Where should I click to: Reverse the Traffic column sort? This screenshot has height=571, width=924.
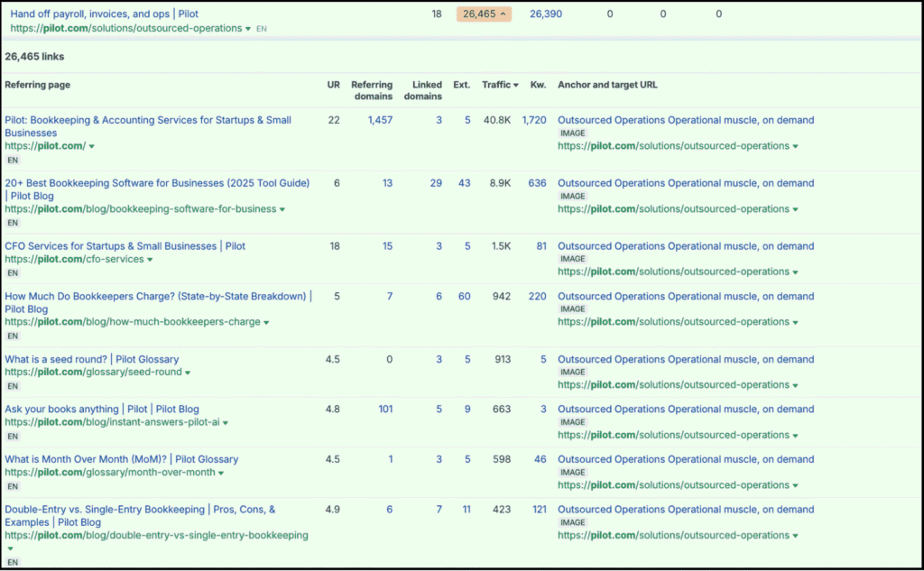click(497, 85)
